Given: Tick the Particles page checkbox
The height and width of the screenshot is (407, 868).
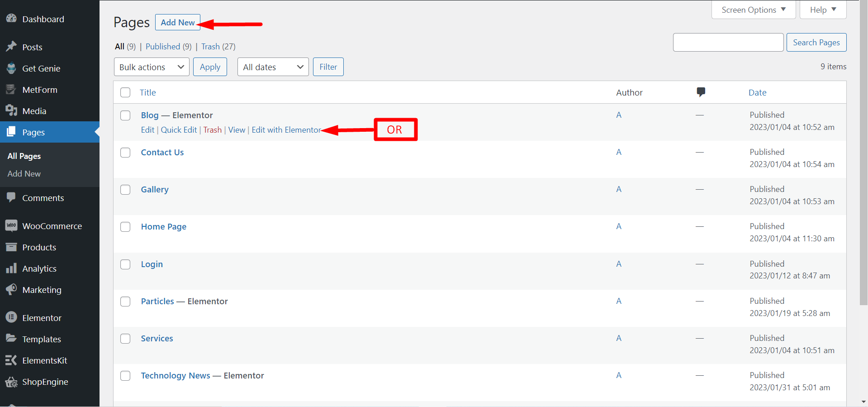Looking at the screenshot, I should [125, 302].
